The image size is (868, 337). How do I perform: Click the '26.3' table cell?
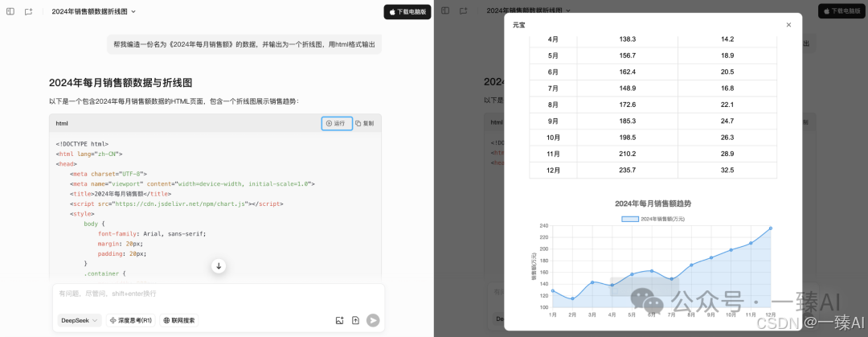pos(727,138)
